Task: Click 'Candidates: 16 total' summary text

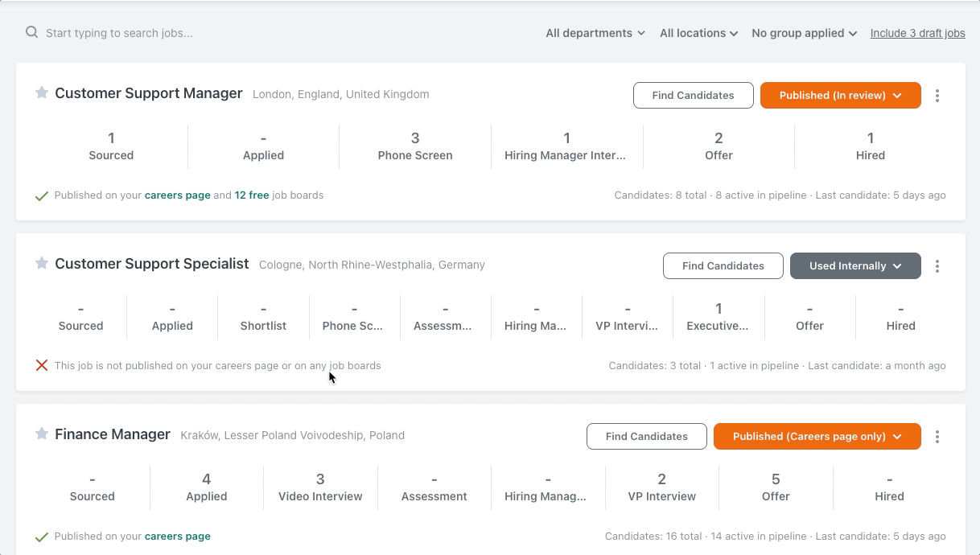Action: (x=653, y=536)
